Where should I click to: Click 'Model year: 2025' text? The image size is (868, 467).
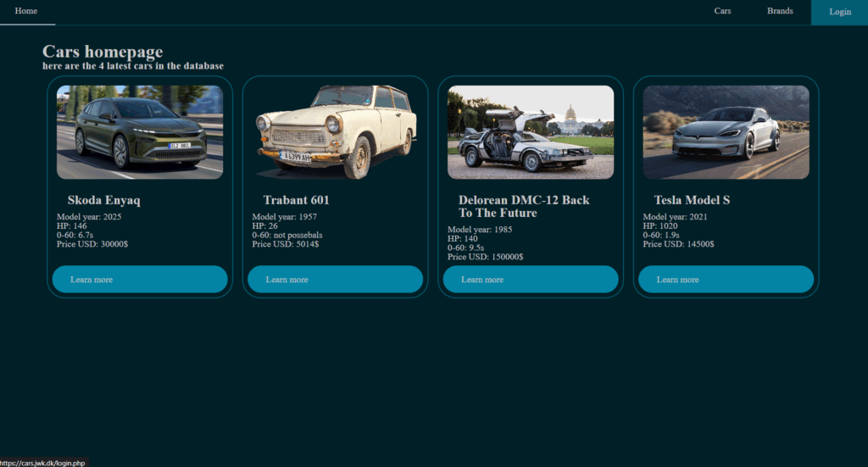coord(88,217)
